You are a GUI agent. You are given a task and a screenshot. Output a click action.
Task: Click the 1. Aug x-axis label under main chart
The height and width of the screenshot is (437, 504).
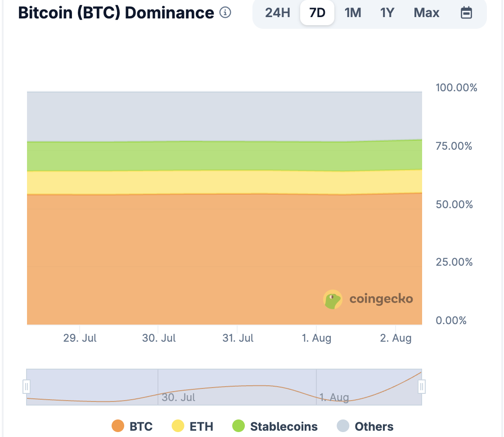pyautogui.click(x=317, y=338)
